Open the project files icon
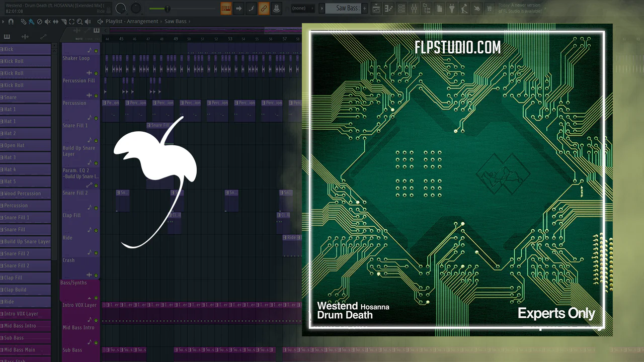The image size is (644, 362). [x=439, y=8]
